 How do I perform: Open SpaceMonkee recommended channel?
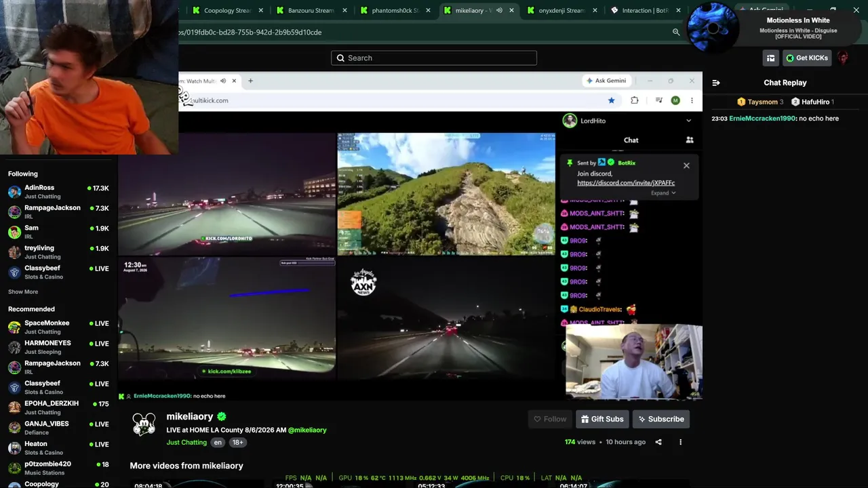tap(59, 327)
